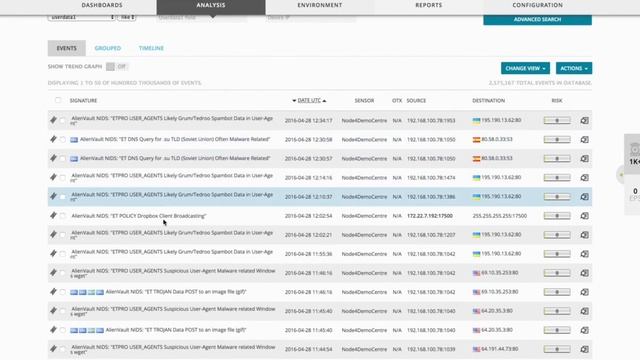640x360 pixels.
Task: Click risk level bar for 11:44:54 event
Action: (x=557, y=349)
